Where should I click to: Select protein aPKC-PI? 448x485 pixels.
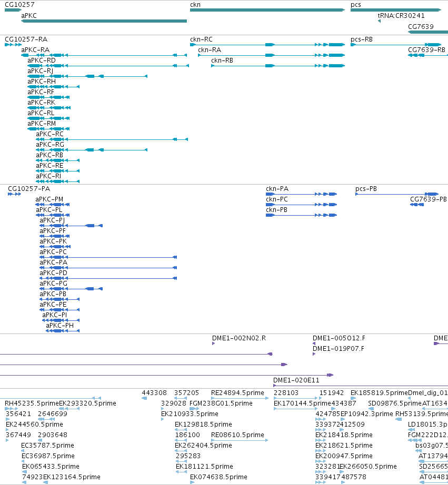click(x=55, y=315)
